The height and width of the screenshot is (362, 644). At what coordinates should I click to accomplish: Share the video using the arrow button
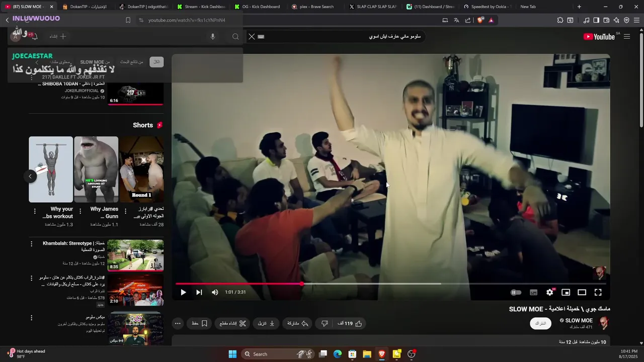[x=297, y=323]
